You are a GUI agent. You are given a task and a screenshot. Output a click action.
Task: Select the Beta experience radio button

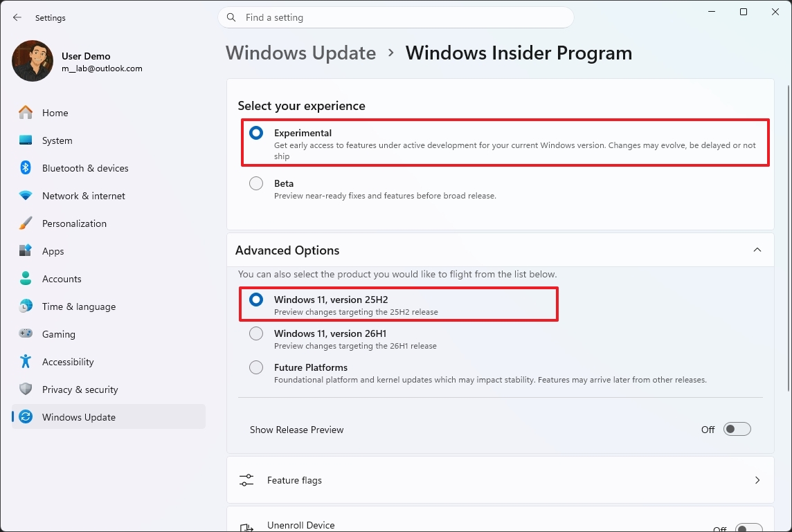click(256, 183)
